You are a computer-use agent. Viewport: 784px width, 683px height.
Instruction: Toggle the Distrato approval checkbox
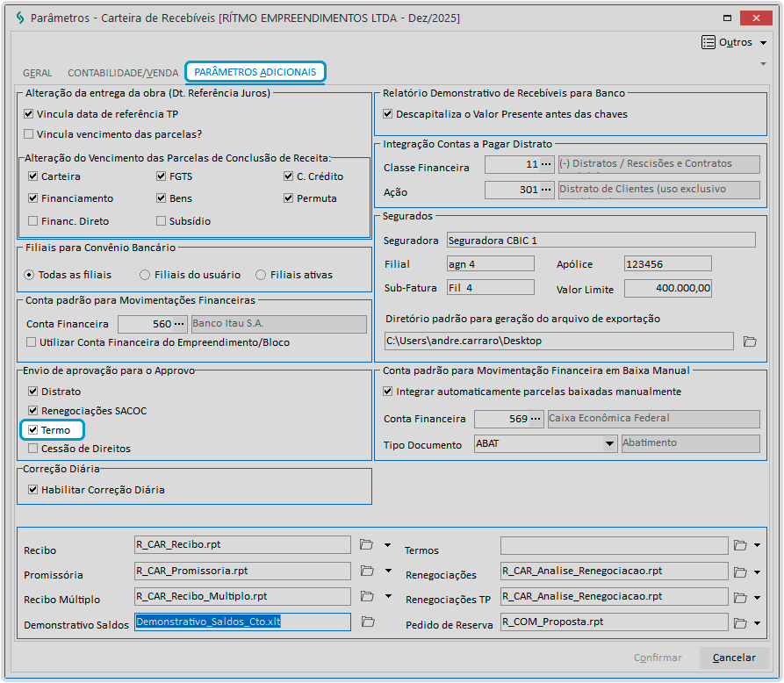[33, 391]
